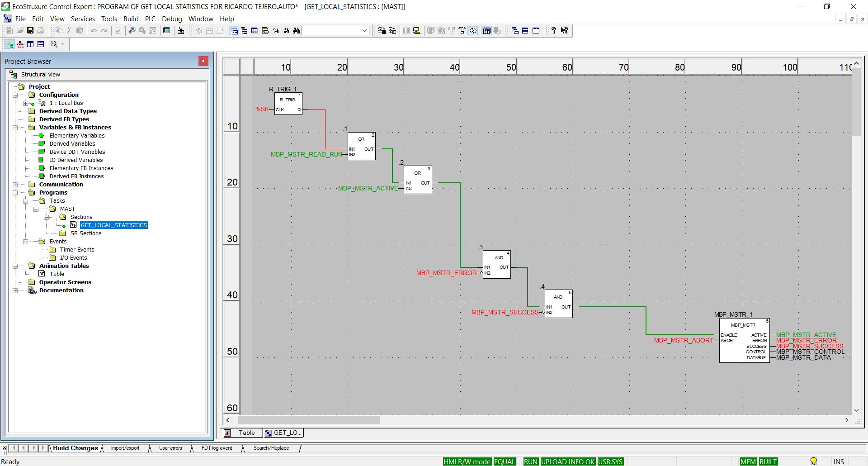Click the vertical split views icon
The image size is (868, 466).
[30, 44]
